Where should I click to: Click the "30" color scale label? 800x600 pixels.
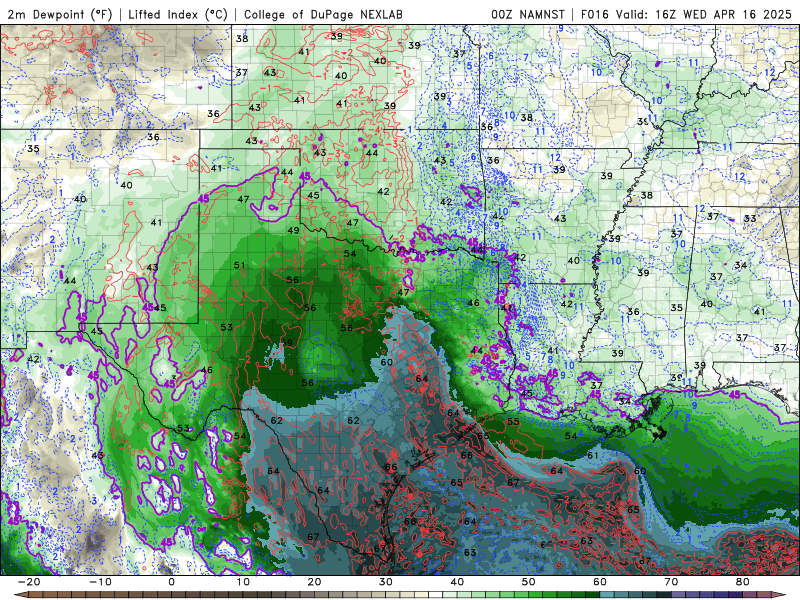(386, 582)
